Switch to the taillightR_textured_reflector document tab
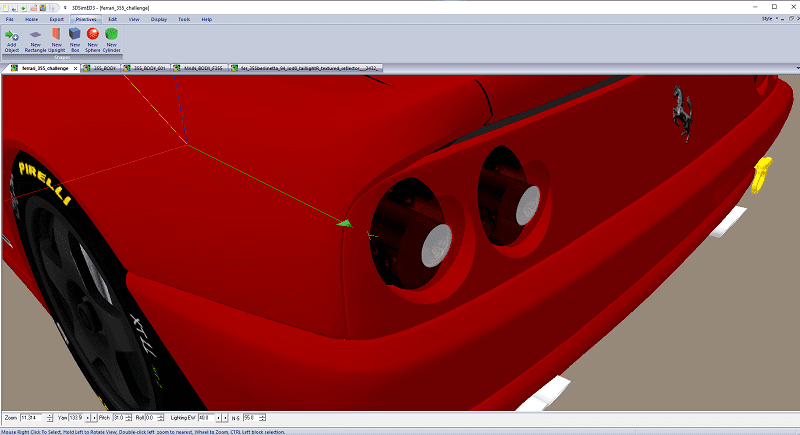This screenshot has width=800, height=435. click(x=308, y=68)
